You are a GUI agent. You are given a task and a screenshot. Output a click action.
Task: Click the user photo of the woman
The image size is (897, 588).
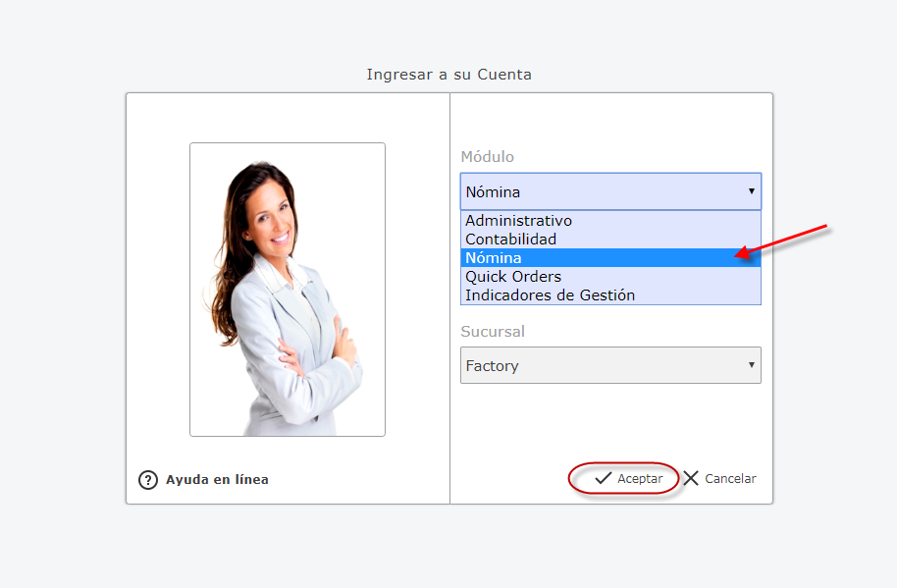[x=287, y=290]
